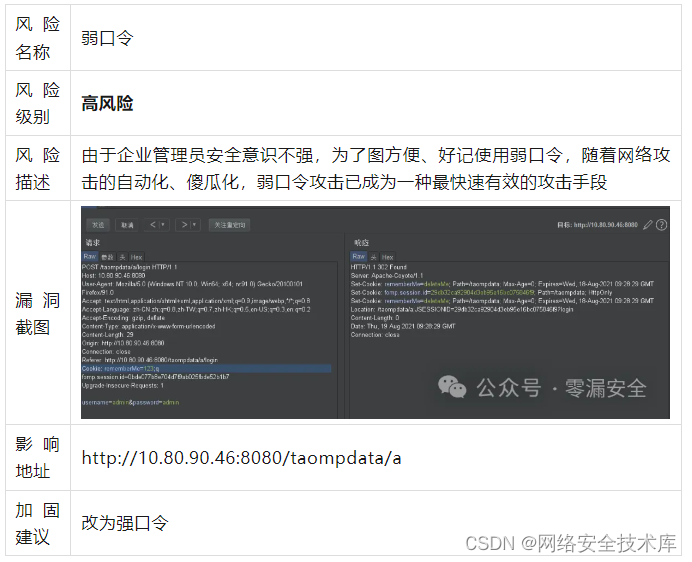Click the 'HTTP/1.1 302 Found' response line
The image size is (692, 562).
tap(379, 267)
